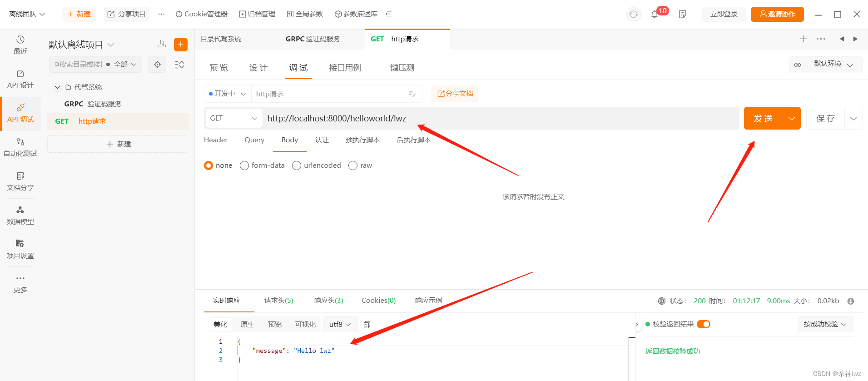This screenshot has width=868, height=381.
Task: Switch to the 预览 tab
Action: tap(218, 68)
